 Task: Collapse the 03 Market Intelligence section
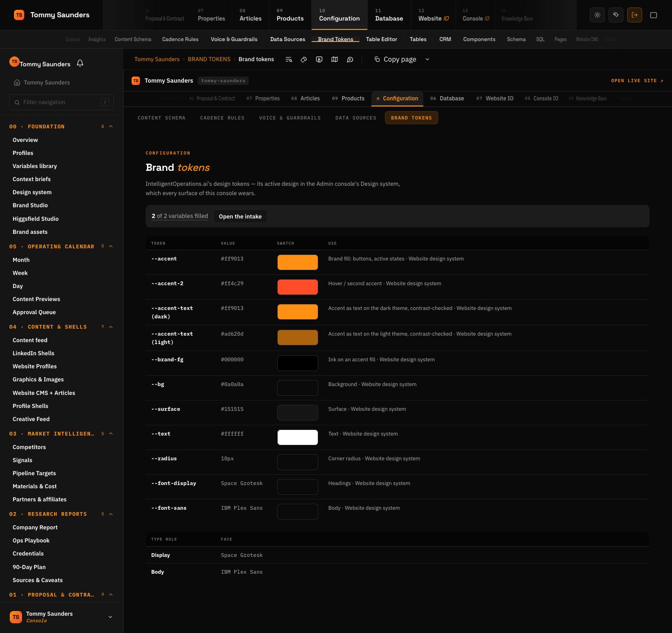[111, 434]
